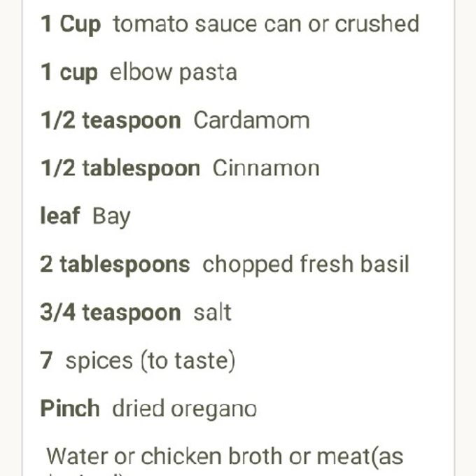This screenshot has height=476, width=476.
Task: Select chopped fresh basil ingredient
Action: pyautogui.click(x=306, y=264)
